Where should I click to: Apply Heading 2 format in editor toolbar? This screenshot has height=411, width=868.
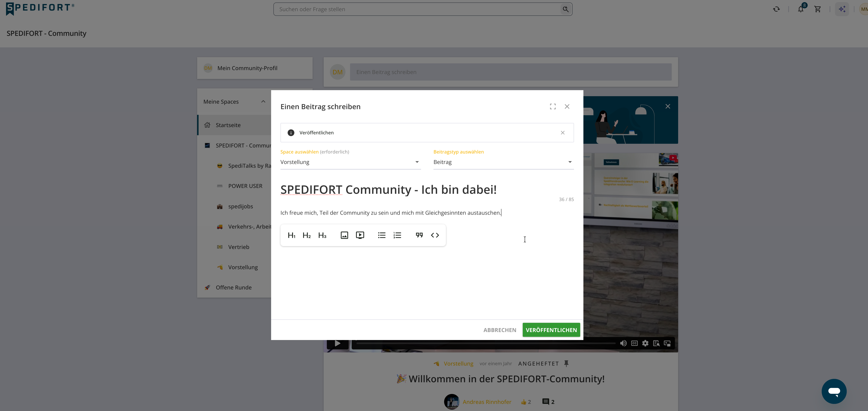tap(307, 235)
